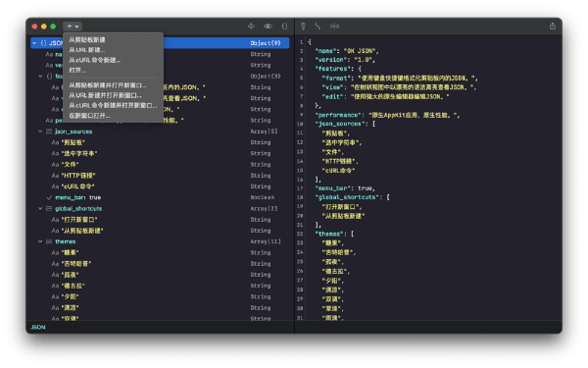This screenshot has height=368, width=588.
Task: Click the zigzag path icon in editor toolbar
Action: point(318,26)
